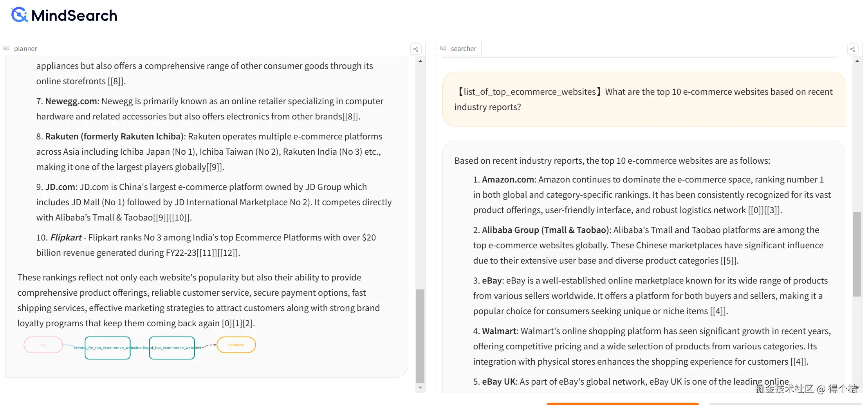868x405 pixels.
Task: Click the planner scrollbar down arrow
Action: pos(420,388)
